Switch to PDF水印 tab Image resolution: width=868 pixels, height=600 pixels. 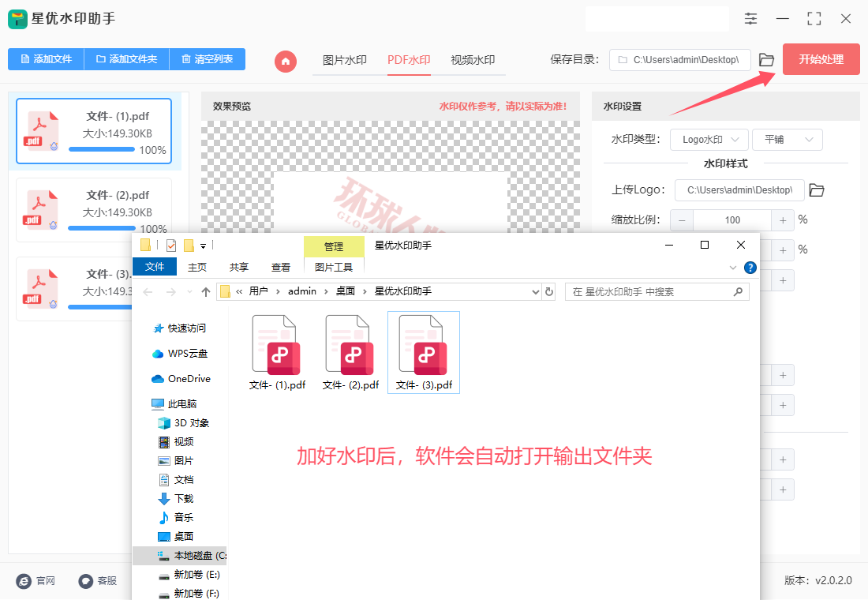pyautogui.click(x=409, y=60)
